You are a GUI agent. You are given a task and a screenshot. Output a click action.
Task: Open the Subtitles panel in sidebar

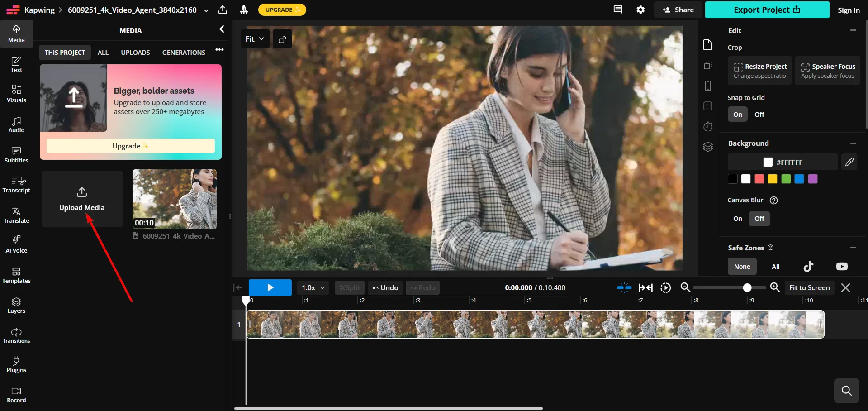[16, 154]
